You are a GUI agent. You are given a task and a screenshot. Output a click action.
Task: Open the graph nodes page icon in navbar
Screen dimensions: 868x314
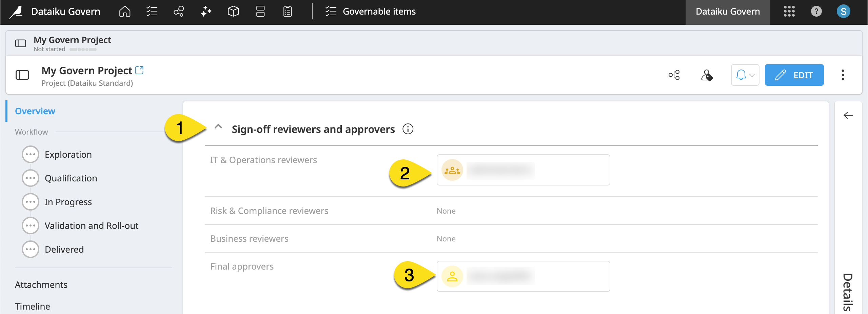click(x=179, y=12)
